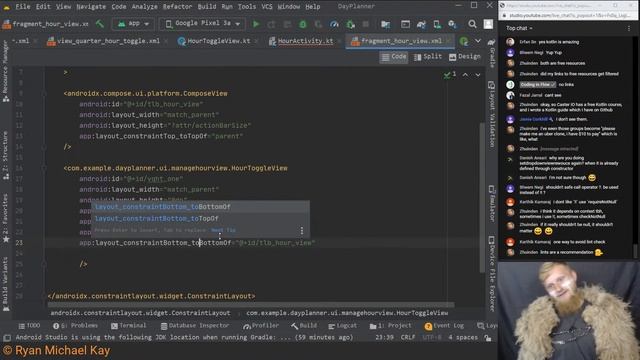The width and height of the screenshot is (640, 360).
Task: Open Device File Explorer panel
Action: (x=492, y=273)
